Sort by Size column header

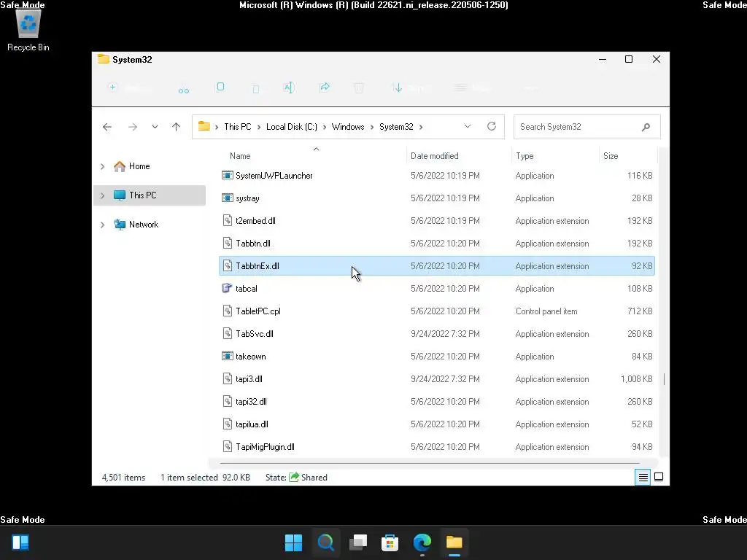tap(611, 156)
